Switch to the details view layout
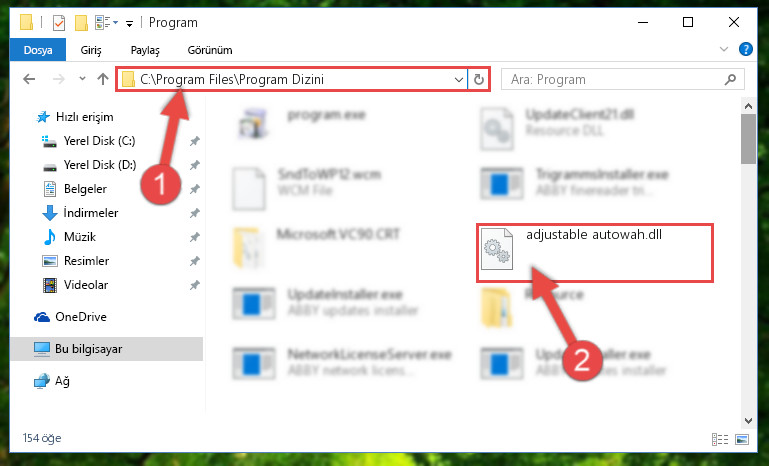 [719, 439]
